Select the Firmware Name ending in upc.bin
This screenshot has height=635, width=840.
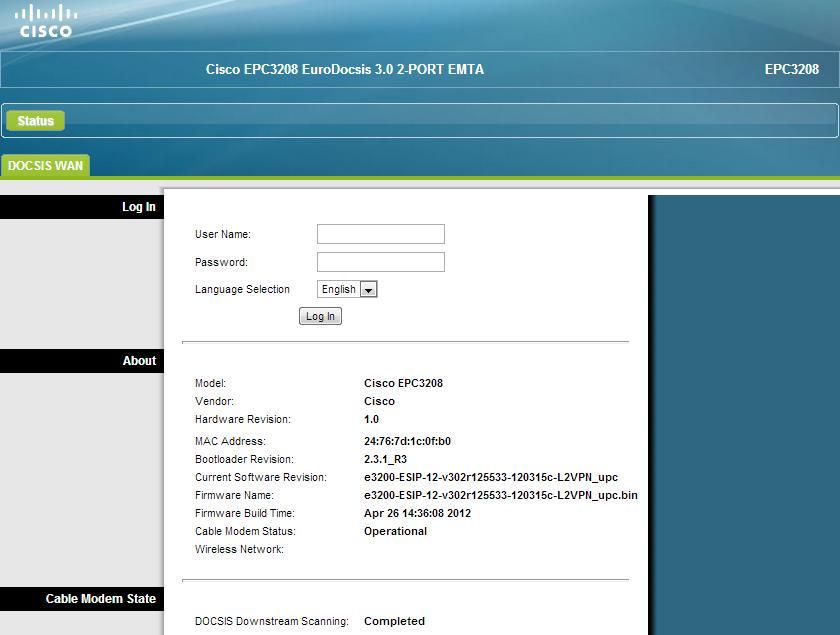click(501, 495)
